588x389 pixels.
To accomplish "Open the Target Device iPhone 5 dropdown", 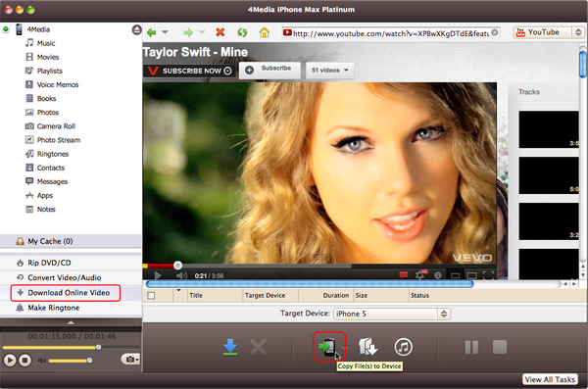I will point(392,314).
